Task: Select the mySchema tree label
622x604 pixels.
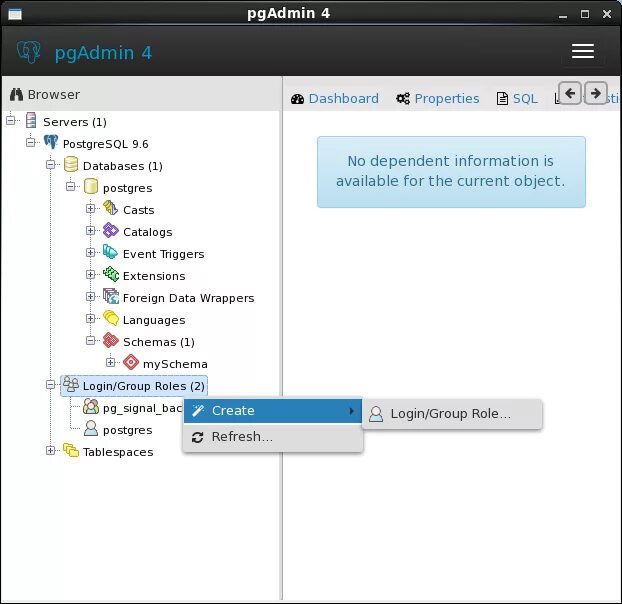Action: click(175, 364)
